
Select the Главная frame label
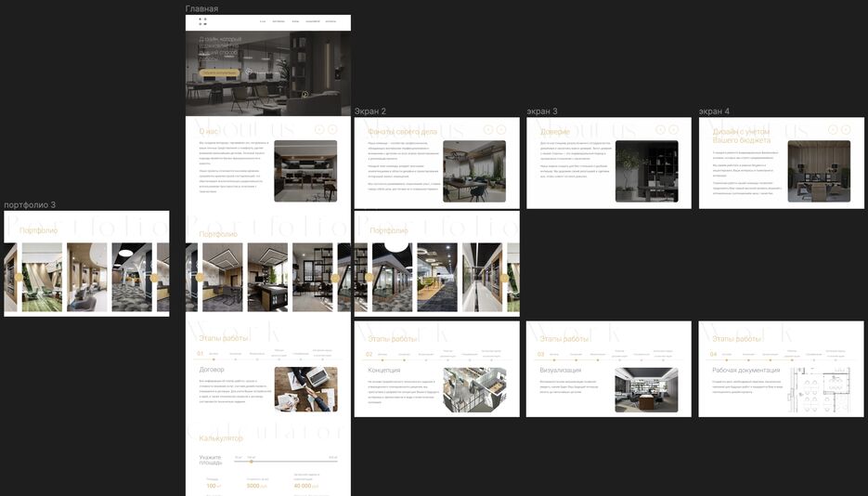point(201,9)
